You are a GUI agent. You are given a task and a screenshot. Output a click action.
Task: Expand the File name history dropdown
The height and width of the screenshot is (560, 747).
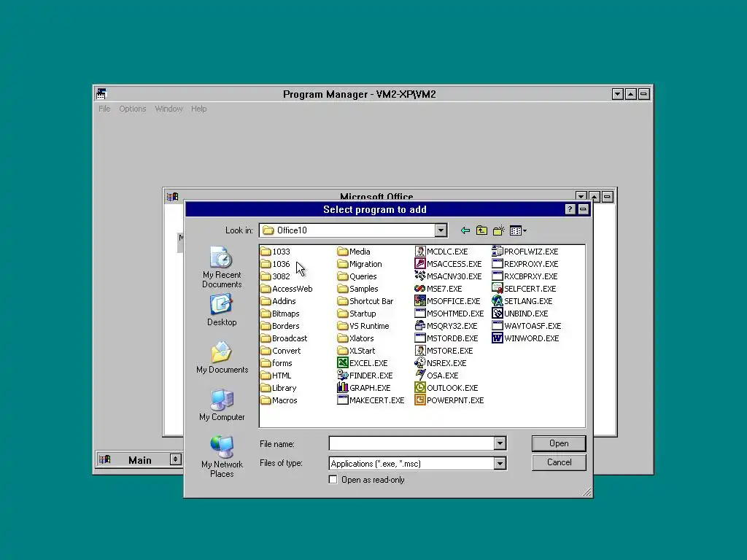pyautogui.click(x=500, y=443)
